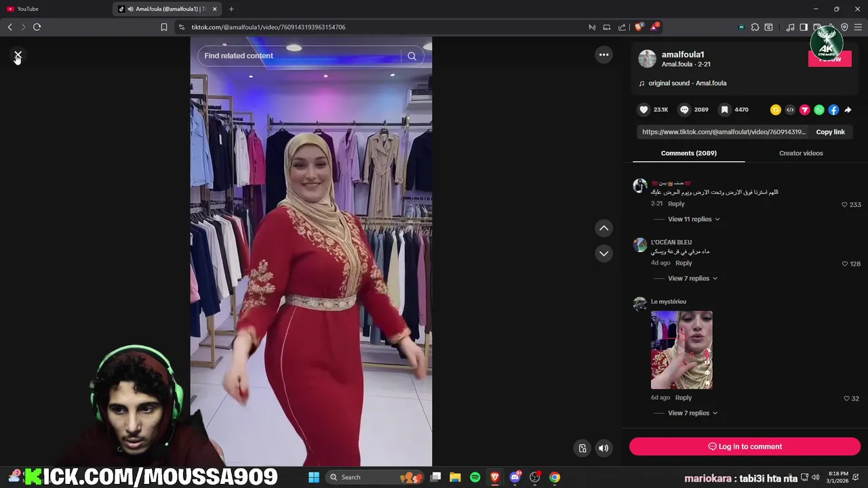Screen dimensions: 868x488
Task: Share the video to WhatsApp
Action: pyautogui.click(x=819, y=110)
